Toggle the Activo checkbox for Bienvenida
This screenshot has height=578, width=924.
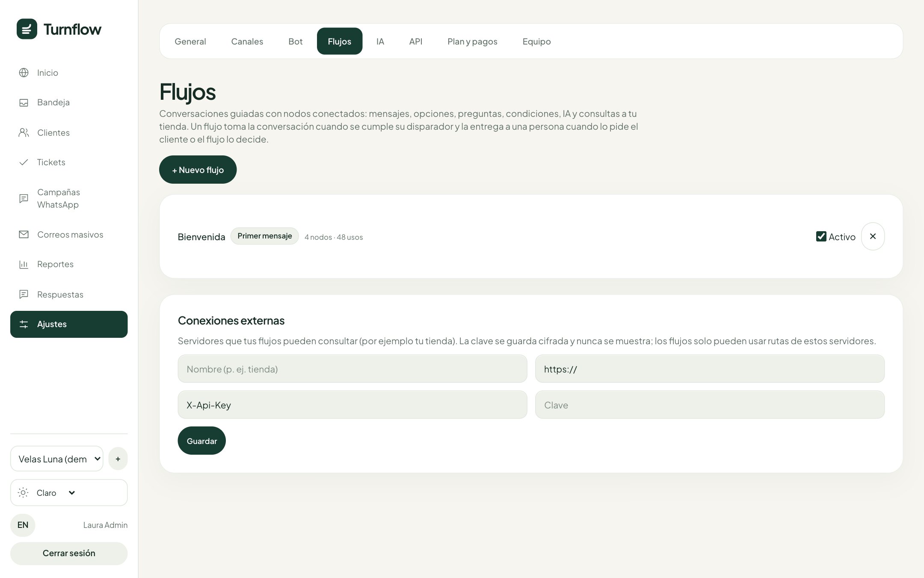[x=821, y=236]
